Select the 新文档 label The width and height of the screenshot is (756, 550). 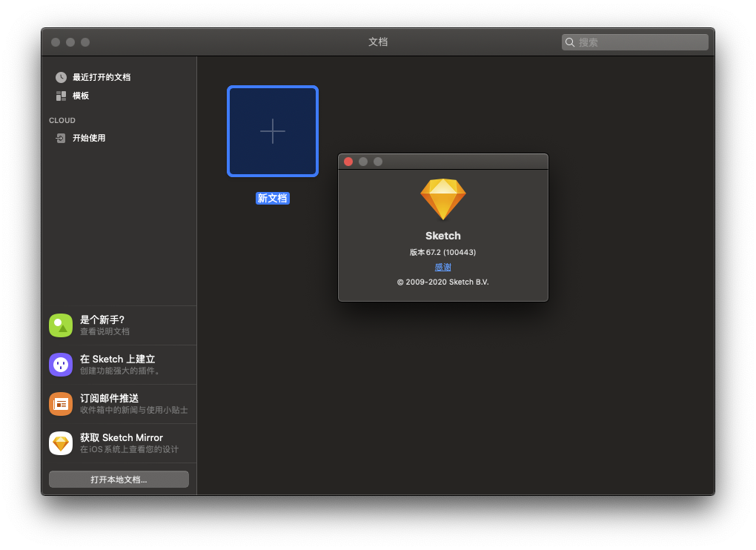[x=273, y=198]
